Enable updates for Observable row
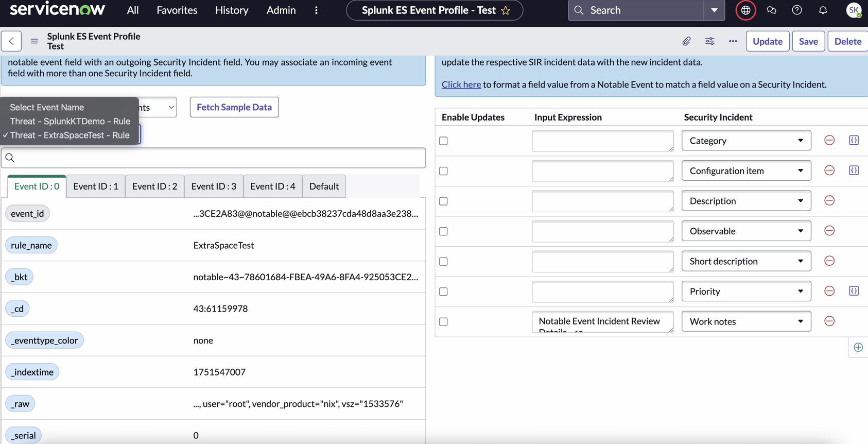868x444 pixels. click(x=443, y=231)
